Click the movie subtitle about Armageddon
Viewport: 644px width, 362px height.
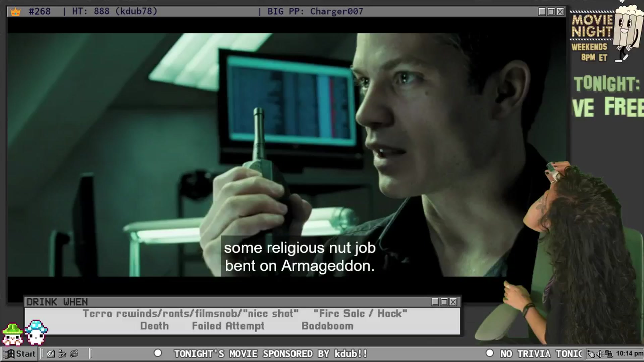coord(300,257)
